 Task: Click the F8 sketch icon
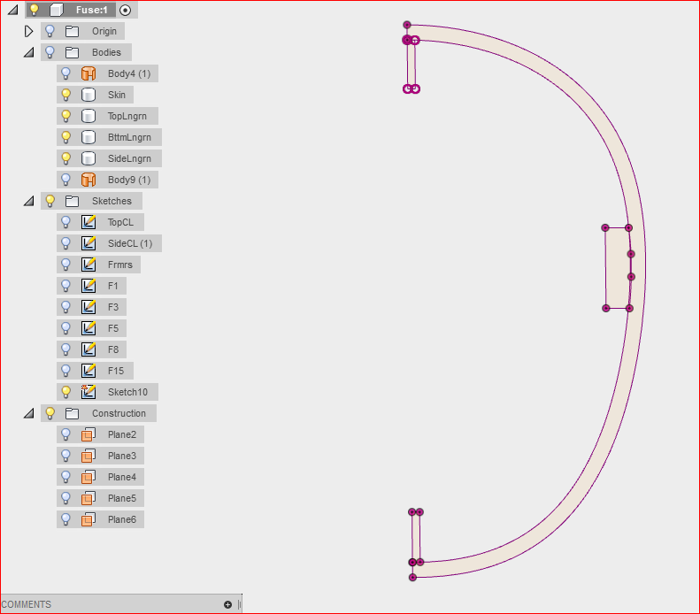click(x=88, y=349)
